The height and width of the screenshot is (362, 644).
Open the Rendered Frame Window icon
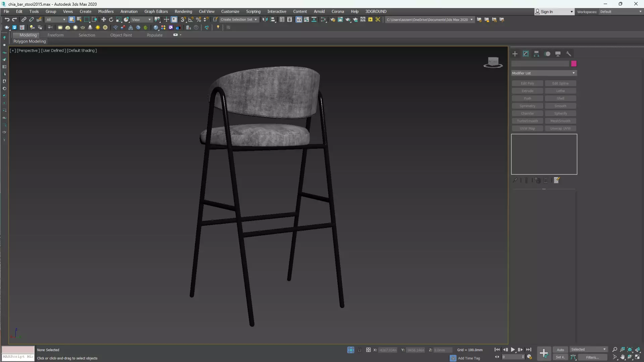click(x=340, y=19)
